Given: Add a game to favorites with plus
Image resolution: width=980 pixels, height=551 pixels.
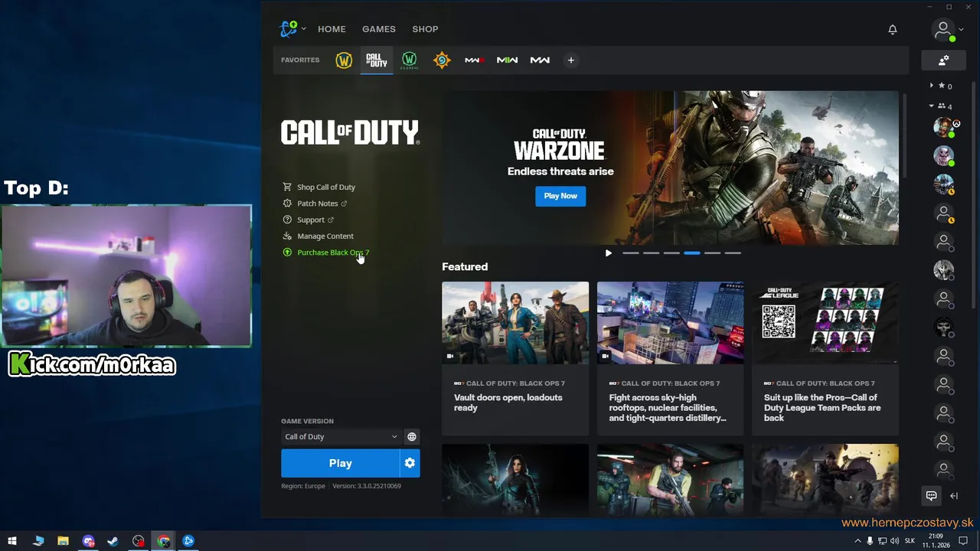Looking at the screenshot, I should pos(570,60).
